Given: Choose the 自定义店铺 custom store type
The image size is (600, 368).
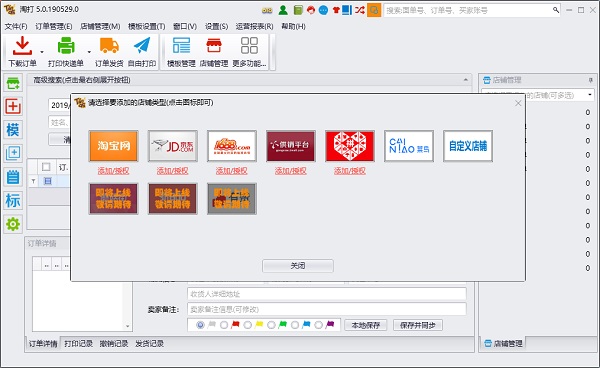Looking at the screenshot, I should pos(468,146).
